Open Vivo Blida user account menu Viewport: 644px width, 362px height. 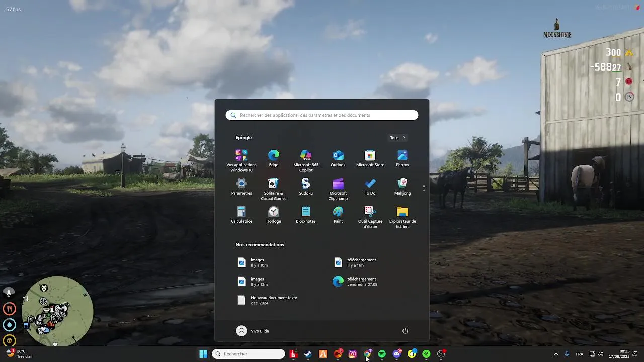(253, 331)
